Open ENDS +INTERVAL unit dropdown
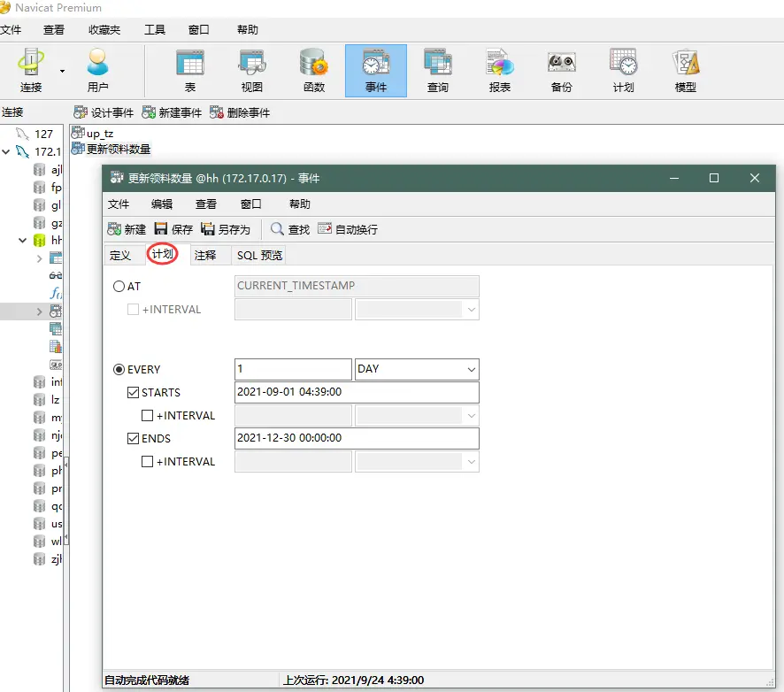 [x=471, y=462]
